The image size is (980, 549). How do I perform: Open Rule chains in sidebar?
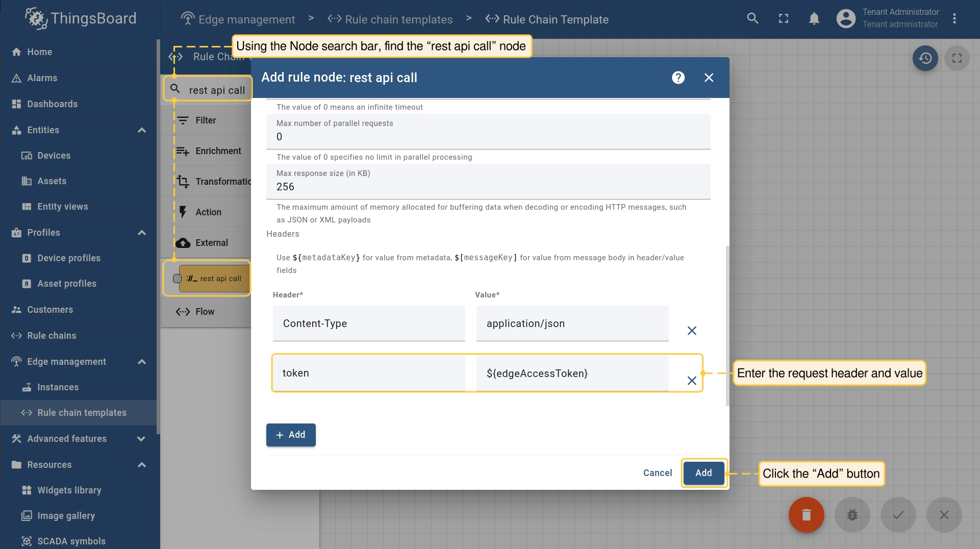52,336
